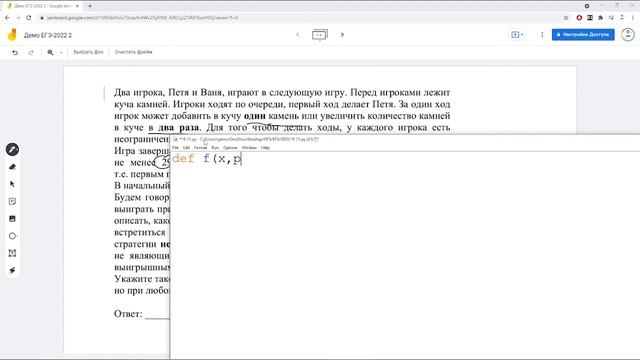This screenshot has height=360, width=640.
Task: Activate the Laser pointer tool
Action: point(12,270)
